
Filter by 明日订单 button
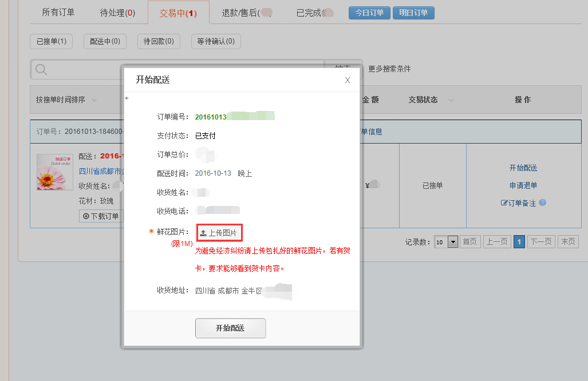coord(413,13)
